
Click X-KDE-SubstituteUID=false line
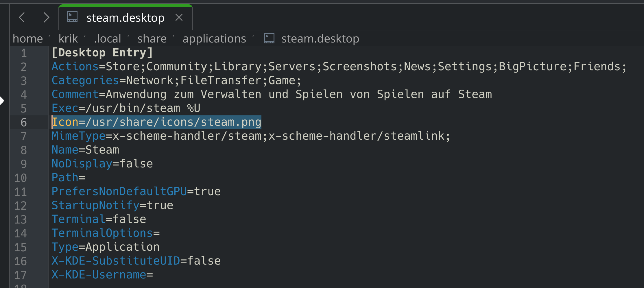(x=136, y=261)
